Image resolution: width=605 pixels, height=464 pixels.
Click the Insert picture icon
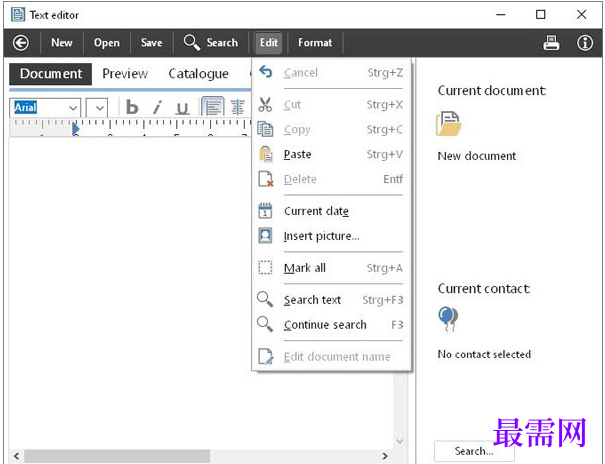(265, 236)
